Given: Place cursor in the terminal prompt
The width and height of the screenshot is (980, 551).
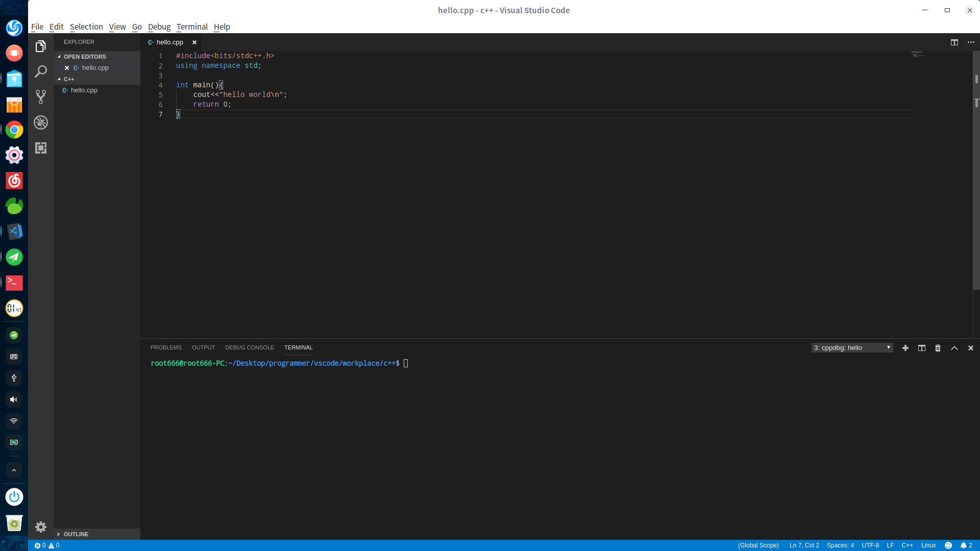Looking at the screenshot, I should (x=406, y=363).
